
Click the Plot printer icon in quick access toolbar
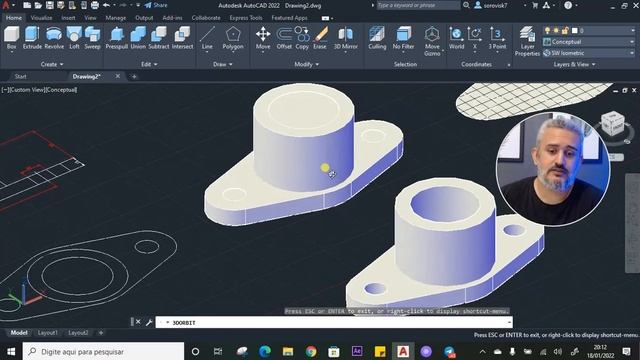95,5
